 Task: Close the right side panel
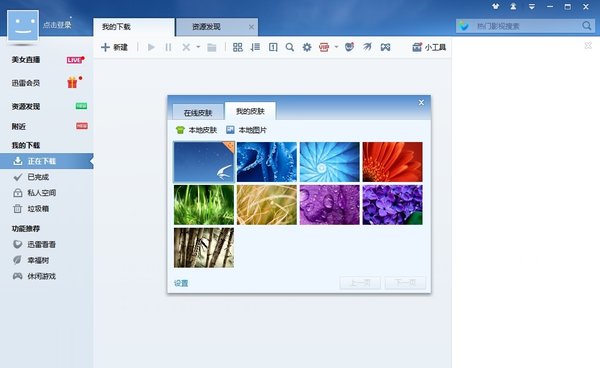pyautogui.click(x=588, y=46)
